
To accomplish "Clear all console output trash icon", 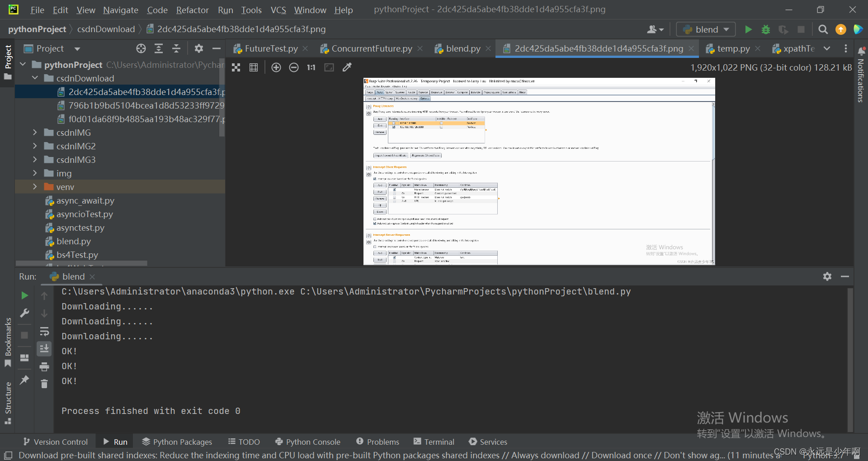I will pyautogui.click(x=44, y=384).
